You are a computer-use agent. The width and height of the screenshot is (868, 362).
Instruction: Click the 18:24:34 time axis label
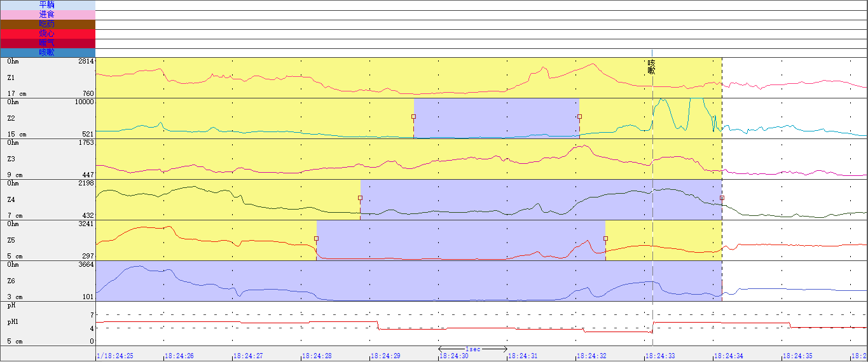click(729, 356)
